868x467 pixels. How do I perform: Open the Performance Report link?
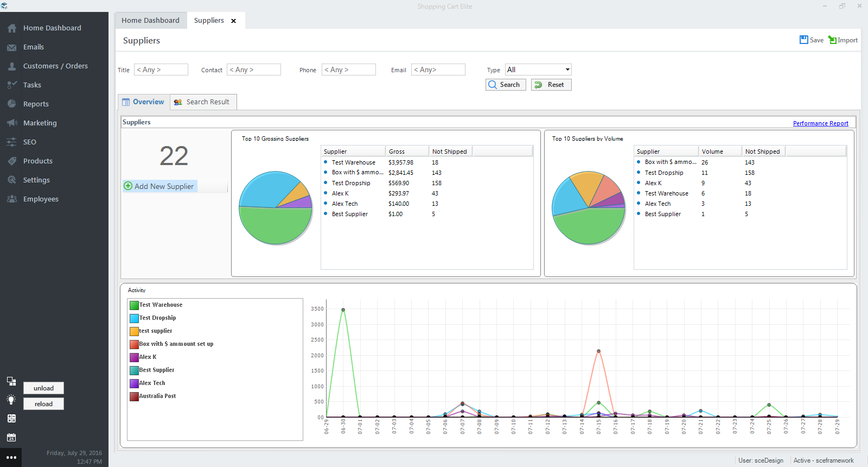[820, 124]
